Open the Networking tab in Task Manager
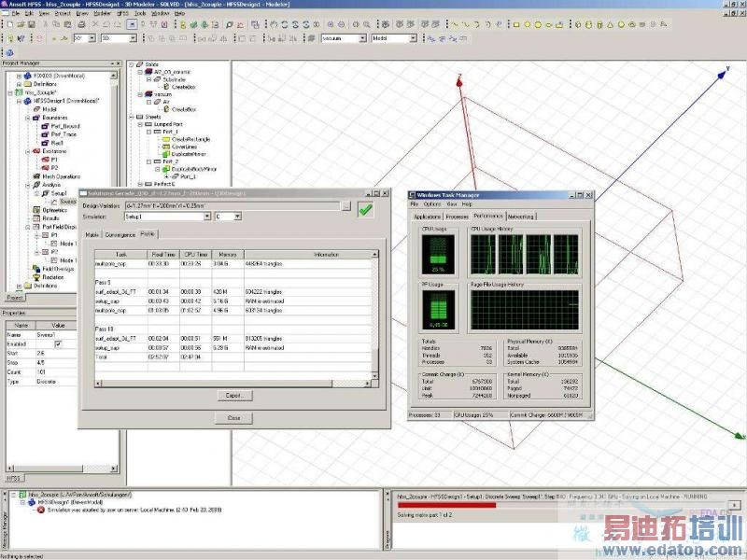Image resolution: width=747 pixels, height=560 pixels. (521, 217)
